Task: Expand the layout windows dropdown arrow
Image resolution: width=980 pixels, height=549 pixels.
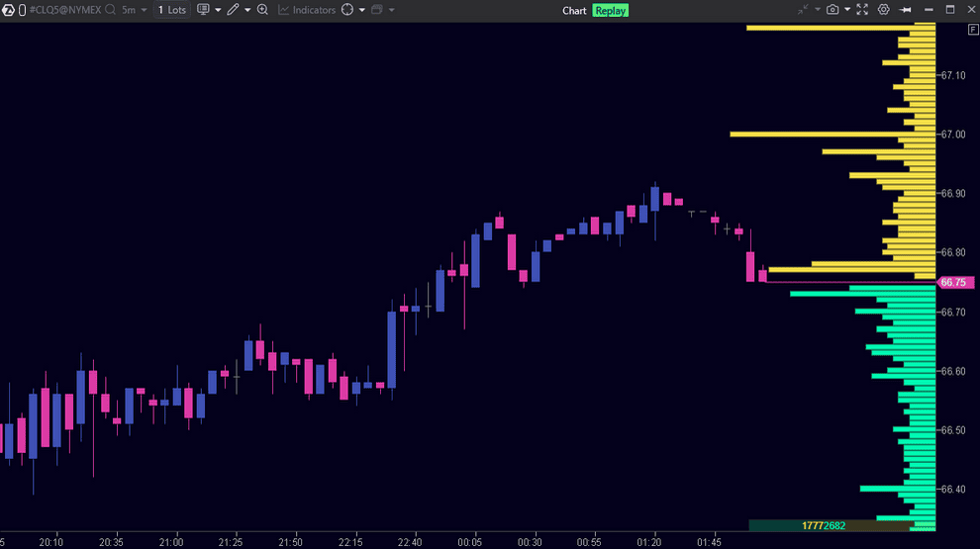Action: (392, 10)
